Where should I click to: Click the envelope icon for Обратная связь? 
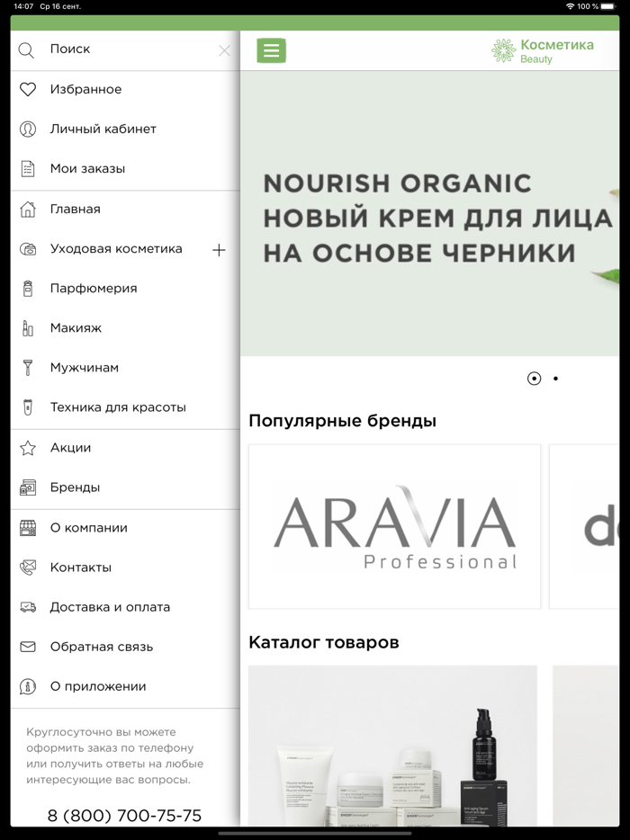(28, 647)
